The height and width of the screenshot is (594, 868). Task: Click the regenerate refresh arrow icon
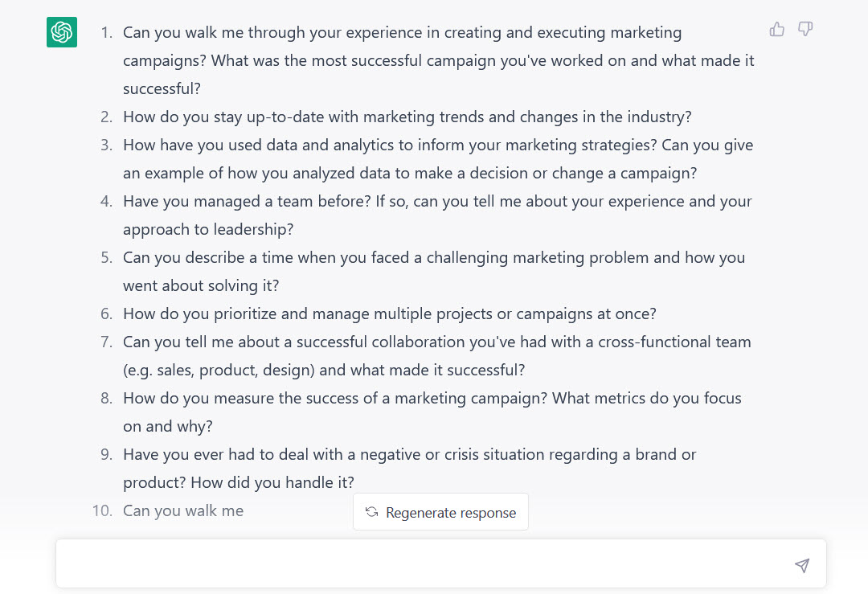(371, 512)
